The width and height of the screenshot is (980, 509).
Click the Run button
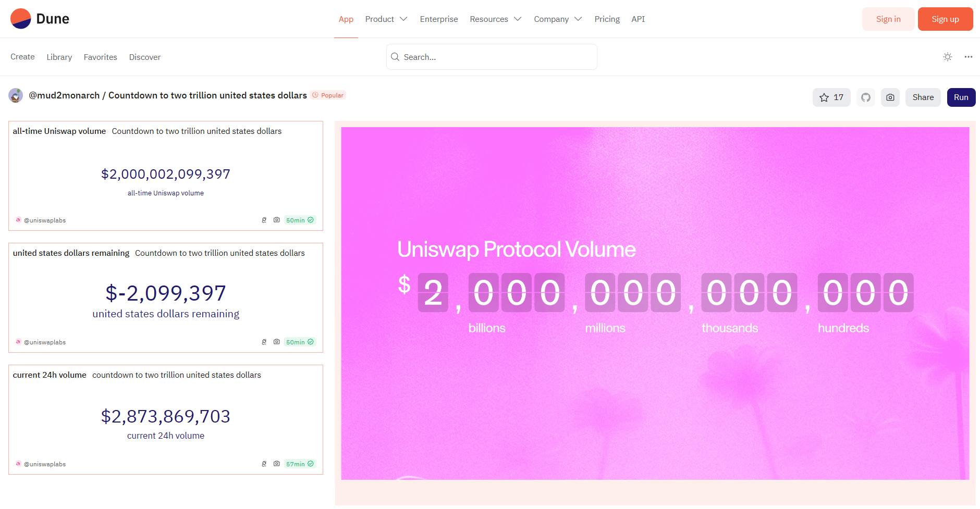(961, 97)
